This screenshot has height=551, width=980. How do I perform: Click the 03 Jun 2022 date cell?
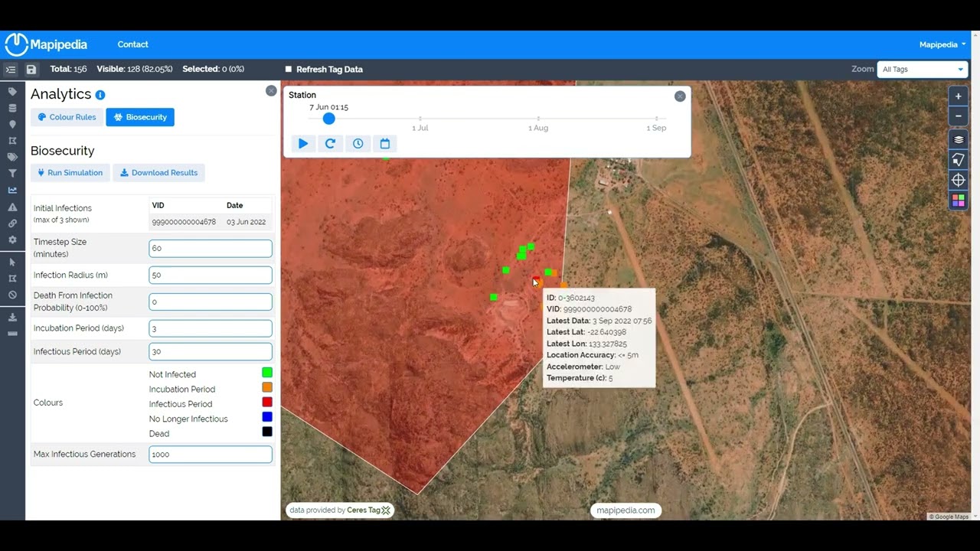tap(247, 222)
